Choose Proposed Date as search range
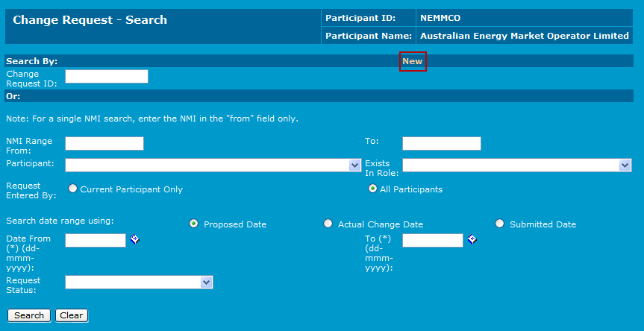Screen dimensions: 644x331 tap(194, 224)
